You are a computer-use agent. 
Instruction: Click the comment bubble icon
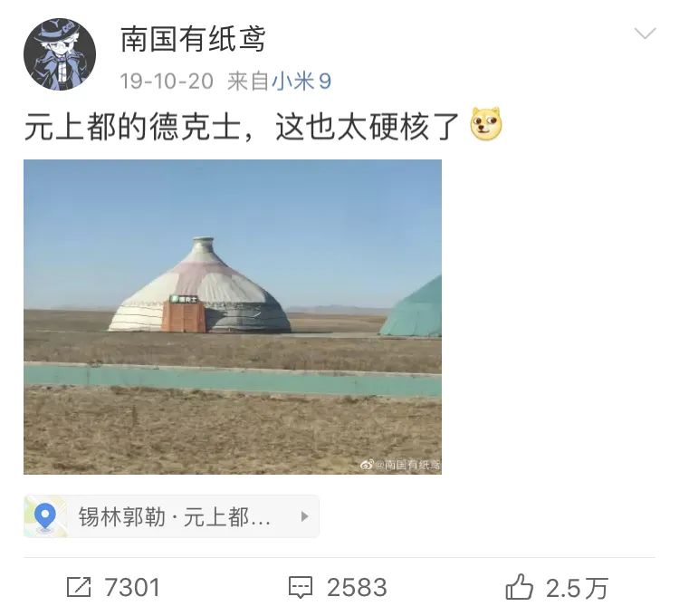(301, 588)
